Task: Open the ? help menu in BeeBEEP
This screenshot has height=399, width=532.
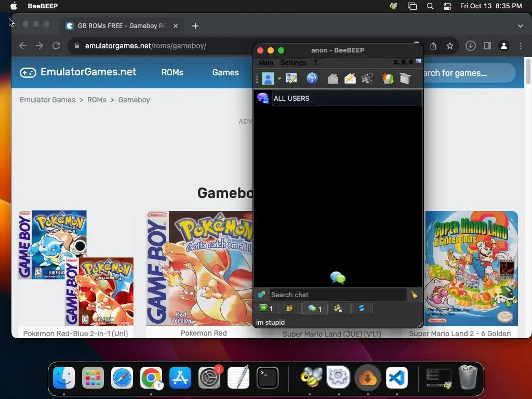Action: pyautogui.click(x=315, y=62)
